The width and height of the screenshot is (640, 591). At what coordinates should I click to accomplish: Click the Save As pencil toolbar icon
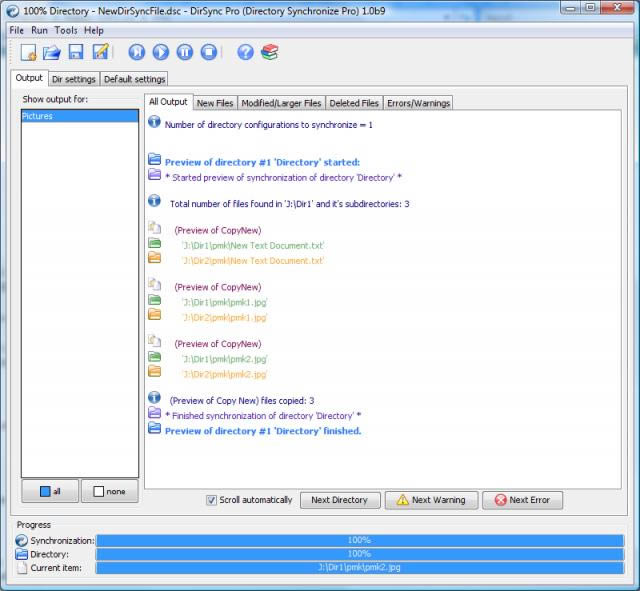(100, 52)
